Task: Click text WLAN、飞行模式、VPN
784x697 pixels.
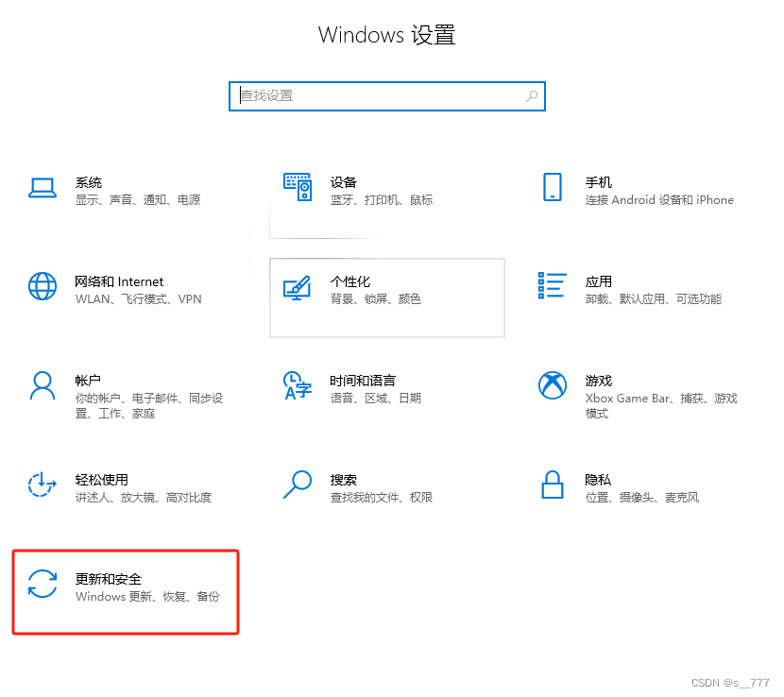Action: [139, 299]
